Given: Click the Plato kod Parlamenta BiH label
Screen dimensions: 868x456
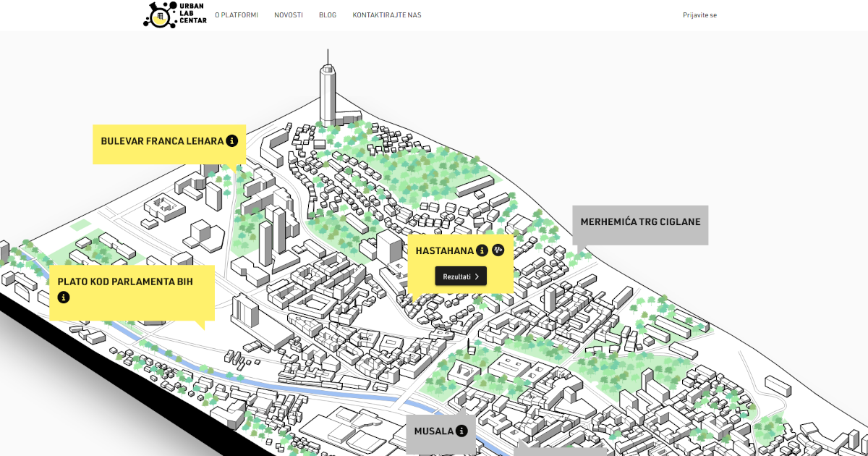Looking at the screenshot, I should (125, 282).
